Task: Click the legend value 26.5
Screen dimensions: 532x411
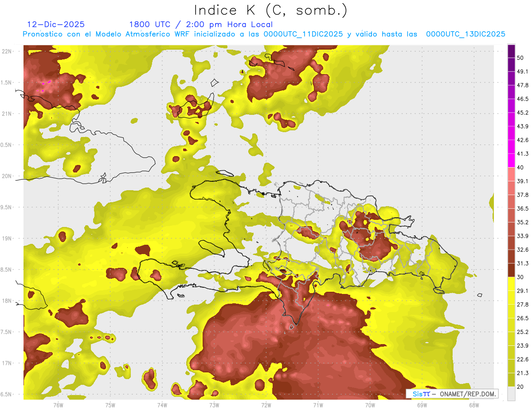Action: [x=523, y=318]
